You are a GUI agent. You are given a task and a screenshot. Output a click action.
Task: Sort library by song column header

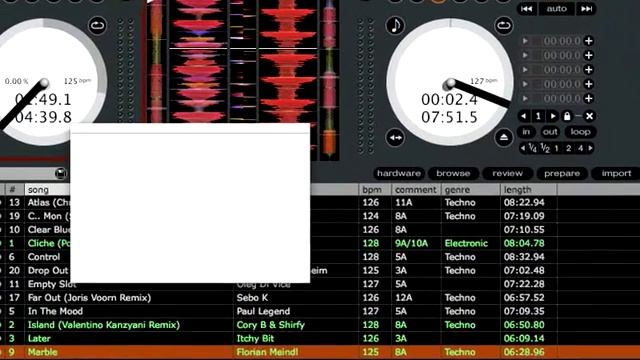[x=47, y=189]
